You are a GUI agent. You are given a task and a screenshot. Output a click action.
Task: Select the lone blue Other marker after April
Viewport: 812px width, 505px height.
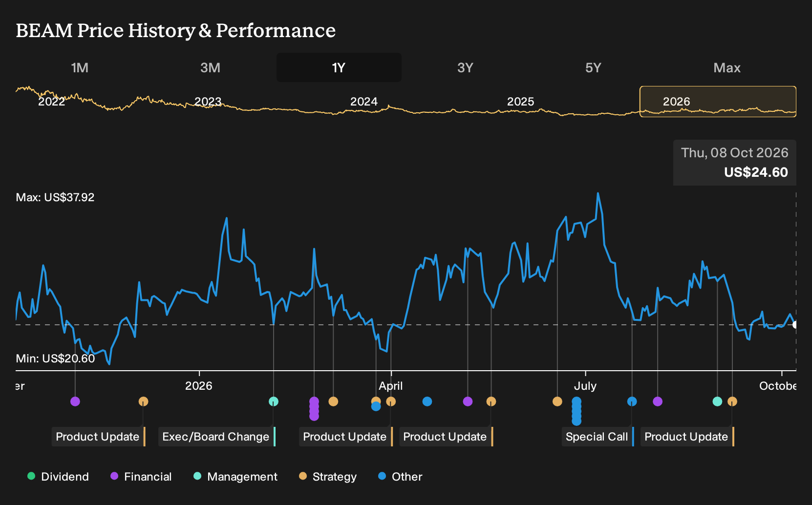[x=427, y=401]
